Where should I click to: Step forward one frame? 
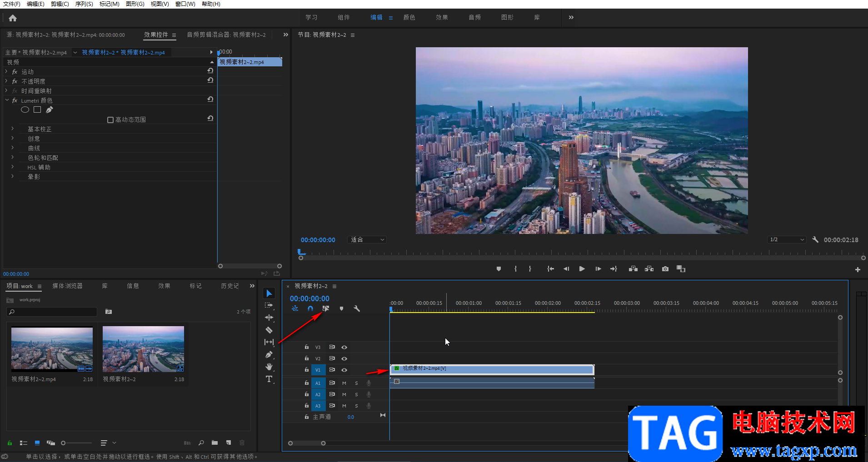pyautogui.click(x=598, y=269)
